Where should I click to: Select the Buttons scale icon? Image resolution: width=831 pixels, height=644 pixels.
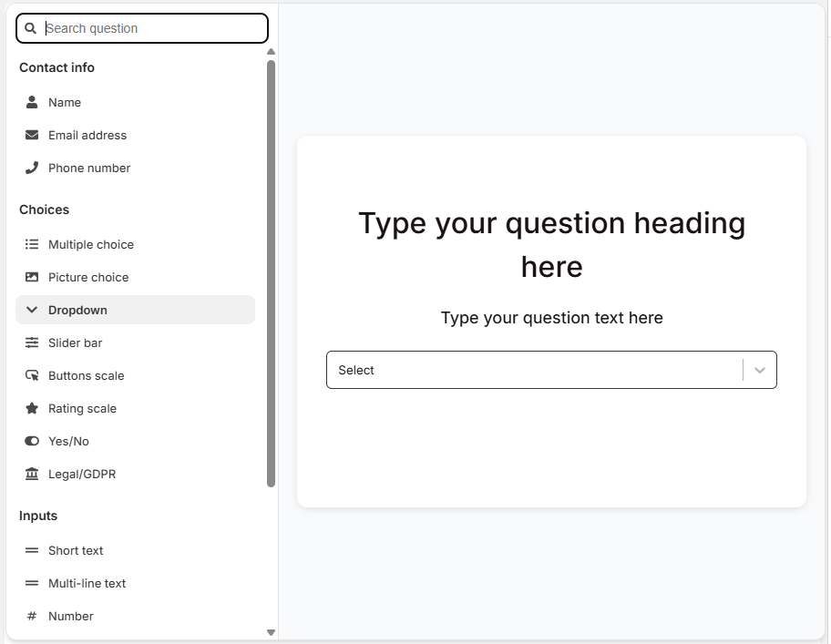[x=31, y=375]
